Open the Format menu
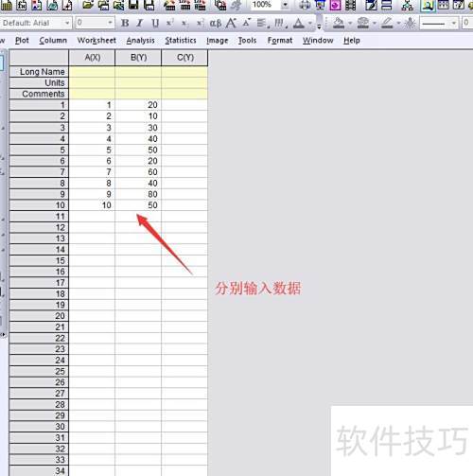The width and height of the screenshot is (473, 476). 280,41
